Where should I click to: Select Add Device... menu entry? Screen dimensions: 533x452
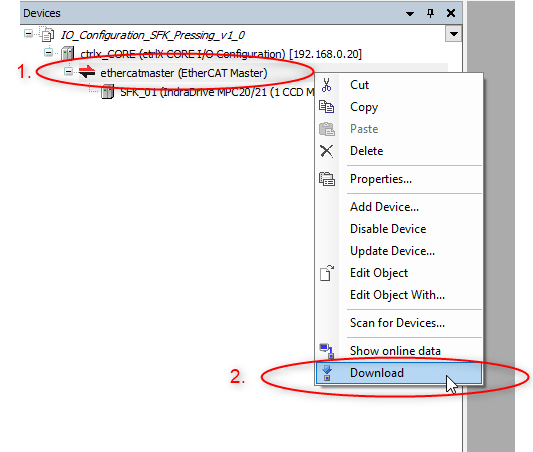pyautogui.click(x=384, y=207)
